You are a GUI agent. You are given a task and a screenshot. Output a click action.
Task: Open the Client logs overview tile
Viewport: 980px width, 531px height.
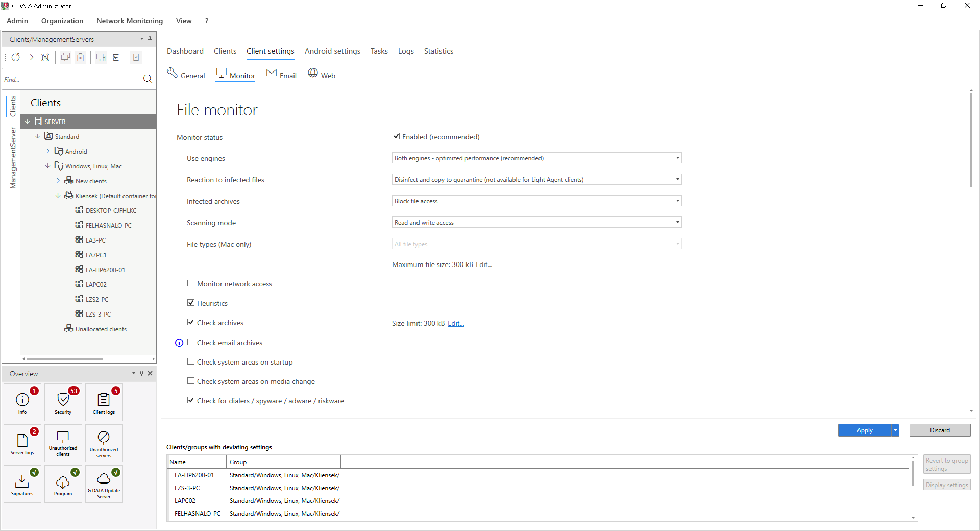pos(104,402)
